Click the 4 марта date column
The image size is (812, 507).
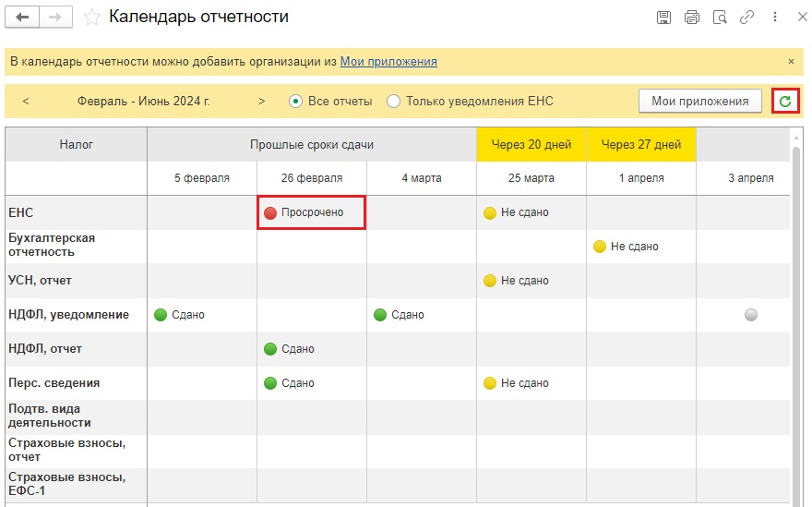point(422,178)
